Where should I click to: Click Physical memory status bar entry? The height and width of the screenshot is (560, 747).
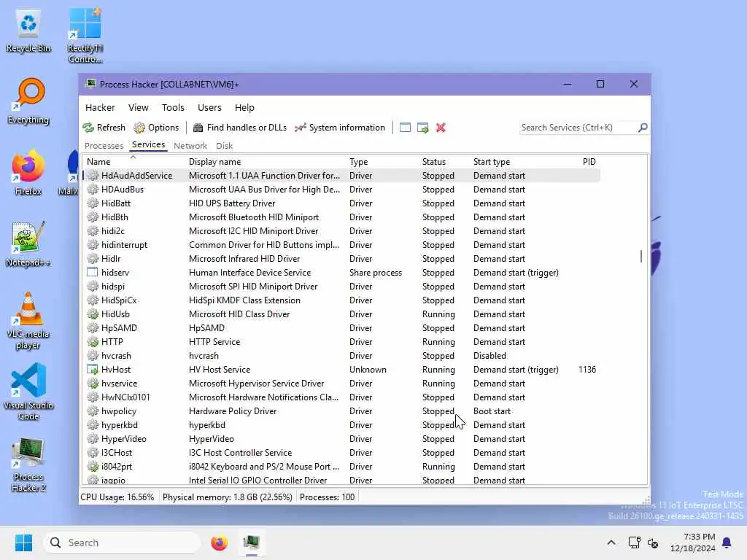pyautogui.click(x=228, y=497)
